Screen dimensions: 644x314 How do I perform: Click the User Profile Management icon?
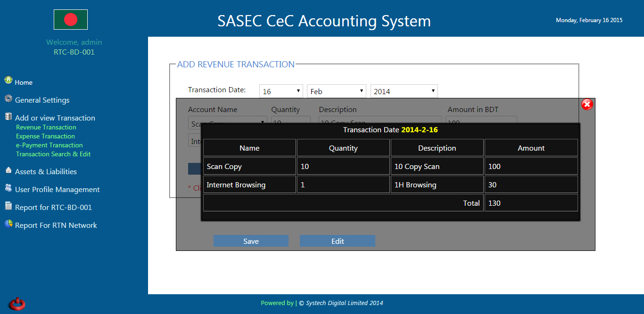8,188
